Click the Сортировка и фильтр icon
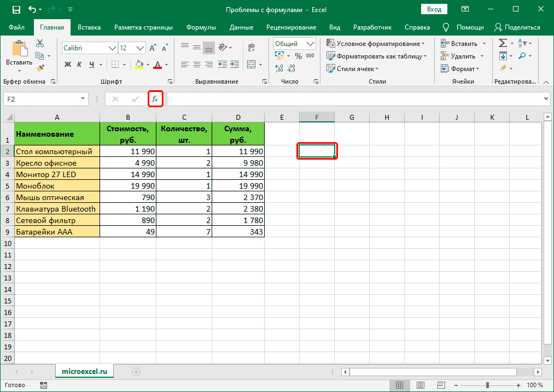The width and height of the screenshot is (554, 392). [x=522, y=43]
